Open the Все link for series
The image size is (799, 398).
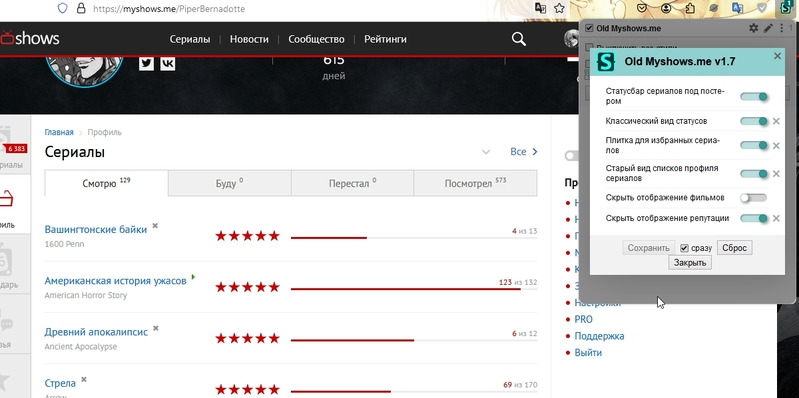point(524,152)
